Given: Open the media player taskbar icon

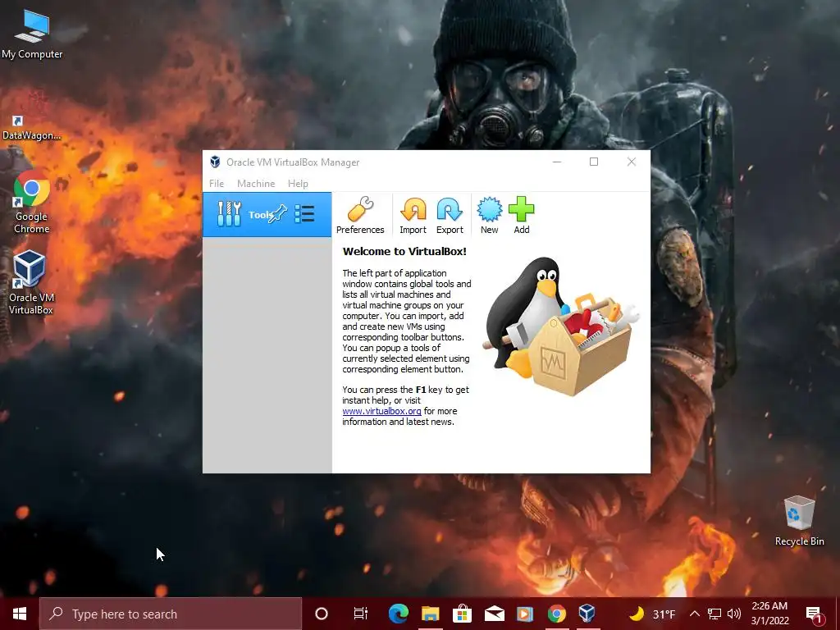Looking at the screenshot, I should [525, 614].
